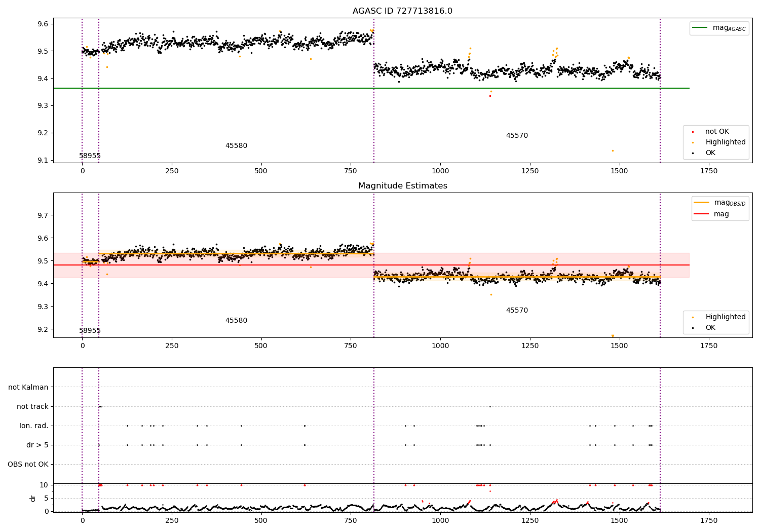Viewport: 760px width, 532px height.
Task: Click the '45570' annotation in top plot
Action: pyautogui.click(x=517, y=136)
